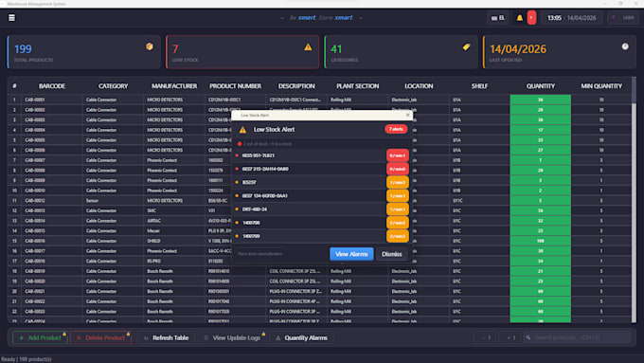
Task: Sort table by Quantity column header
Action: click(541, 86)
